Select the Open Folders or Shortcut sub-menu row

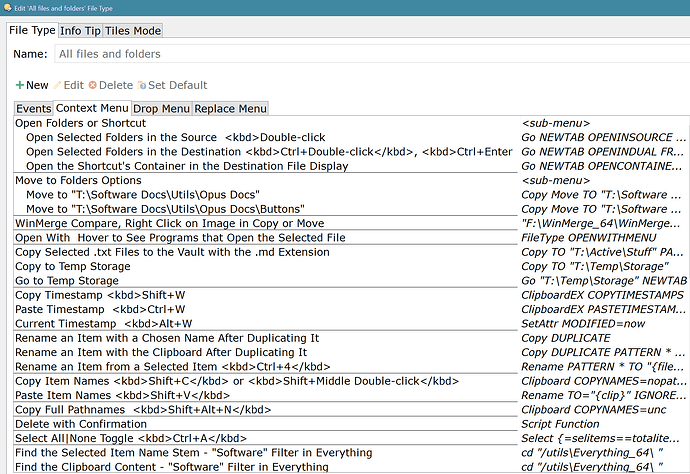click(x=352, y=123)
